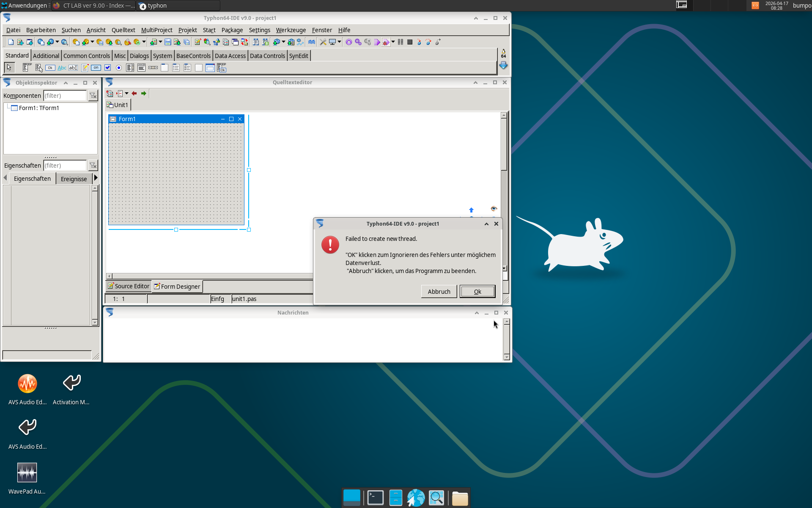The image size is (812, 508).
Task: Click the red back navigation arrow
Action: [x=134, y=94]
